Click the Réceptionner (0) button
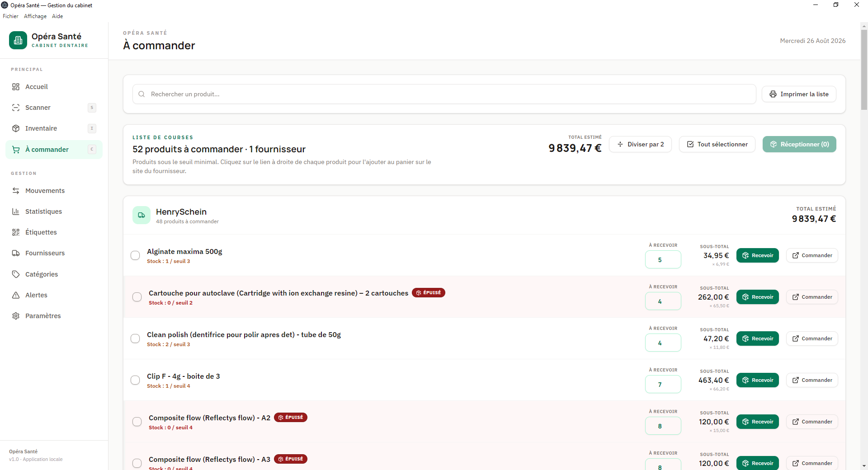Image resolution: width=868 pixels, height=470 pixels. pyautogui.click(x=799, y=144)
